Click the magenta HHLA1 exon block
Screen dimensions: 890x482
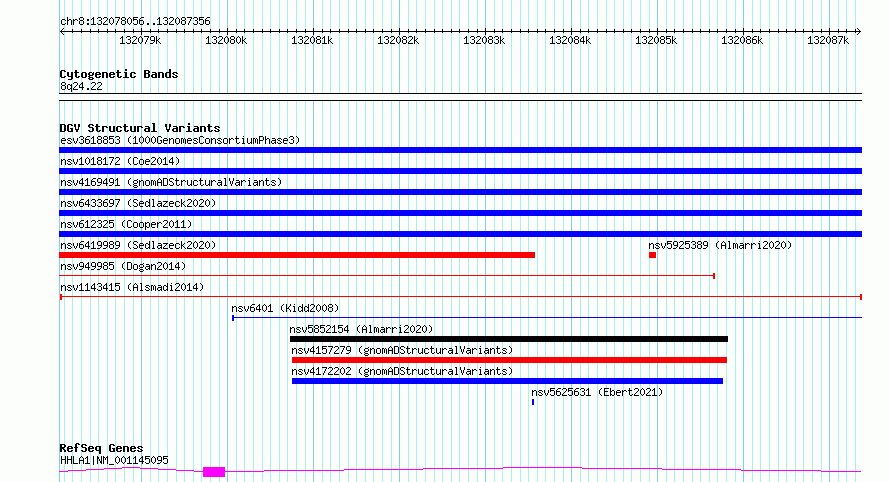214,472
